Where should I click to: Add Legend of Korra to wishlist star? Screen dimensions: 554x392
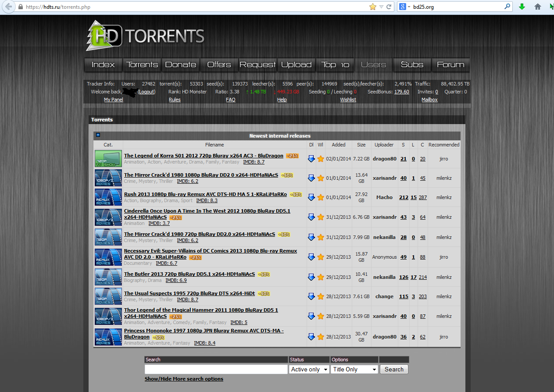[321, 159]
